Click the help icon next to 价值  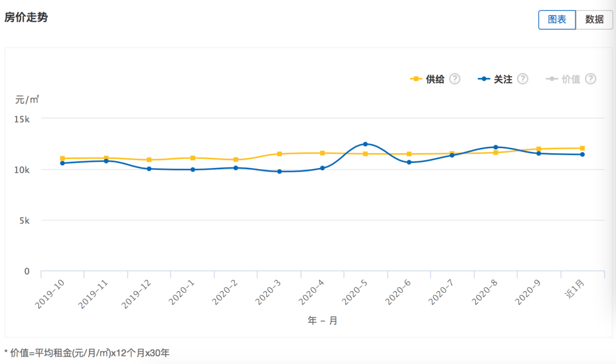pos(590,79)
